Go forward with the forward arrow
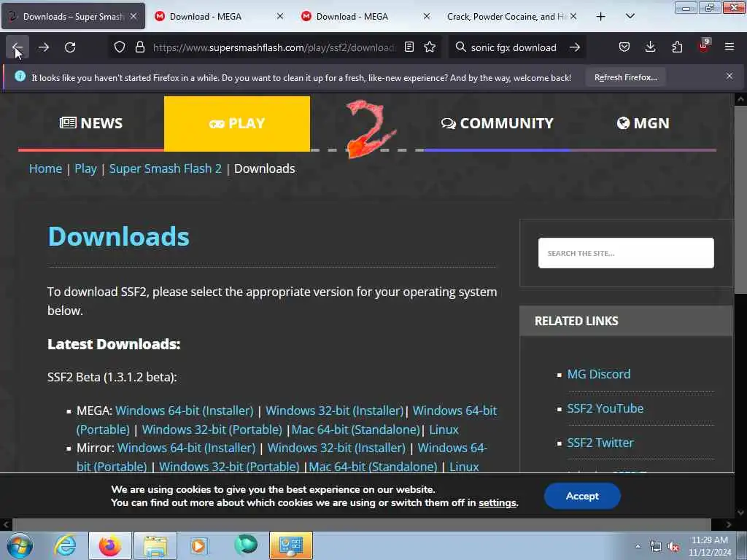Viewport: 747px width, 560px height. [x=44, y=47]
